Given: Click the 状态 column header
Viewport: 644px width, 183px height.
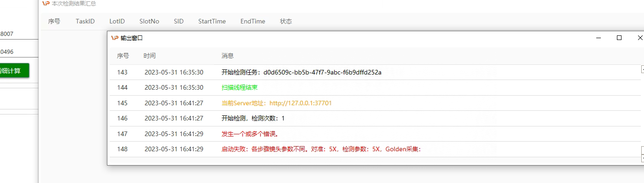Looking at the screenshot, I should [286, 21].
